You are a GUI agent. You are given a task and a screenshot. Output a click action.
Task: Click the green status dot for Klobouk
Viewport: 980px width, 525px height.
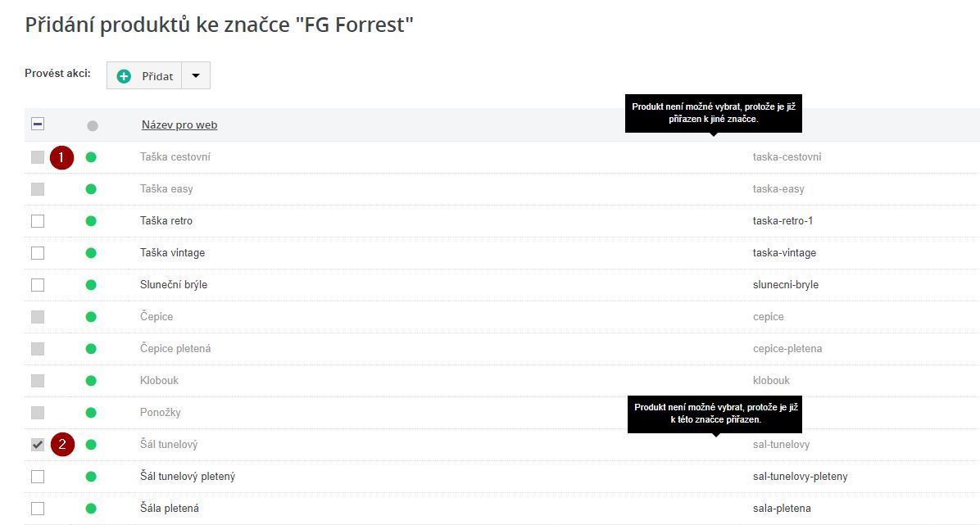[x=91, y=381]
